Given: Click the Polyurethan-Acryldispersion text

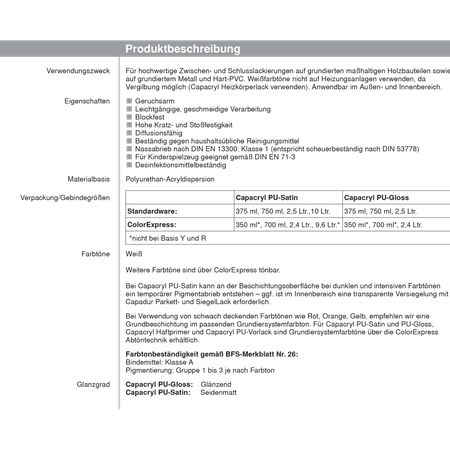Looking at the screenshot, I should click(170, 179).
